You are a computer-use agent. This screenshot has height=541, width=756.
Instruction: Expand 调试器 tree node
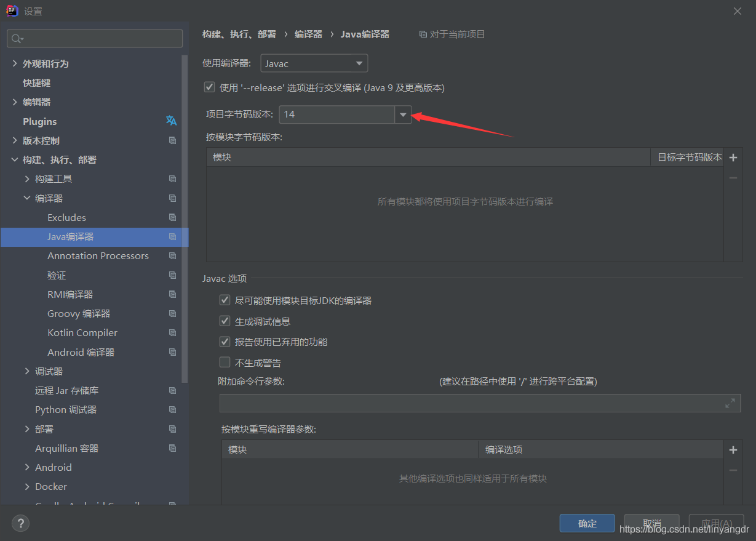click(27, 371)
